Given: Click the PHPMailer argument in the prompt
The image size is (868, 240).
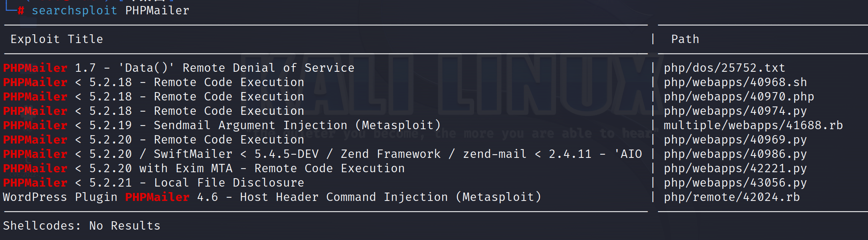Looking at the screenshot, I should point(157,10).
